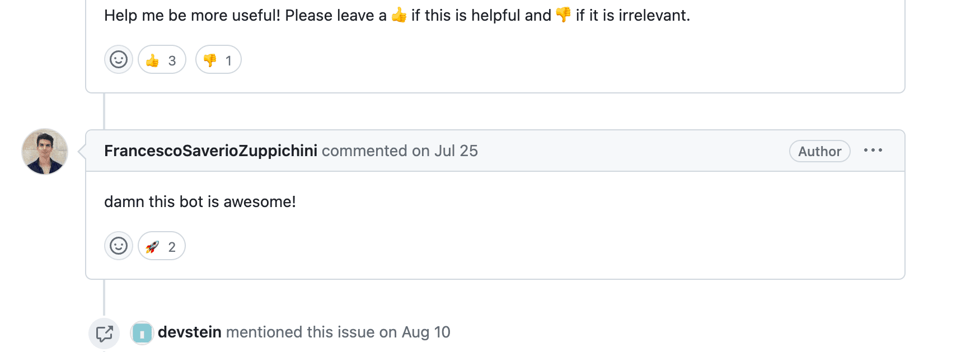
Task: Click thumbs up emoji in bot message text
Action: click(x=399, y=15)
